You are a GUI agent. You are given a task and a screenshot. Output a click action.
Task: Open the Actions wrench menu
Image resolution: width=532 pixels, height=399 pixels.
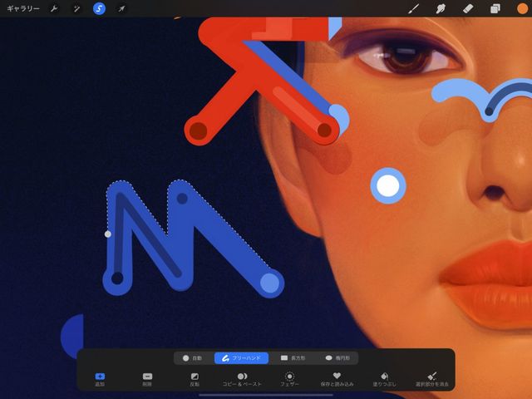(54, 8)
